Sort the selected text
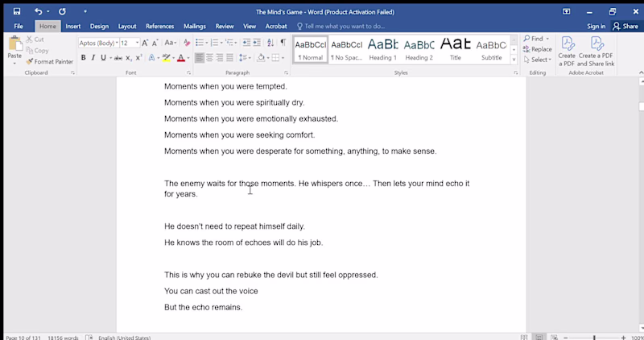 [270, 43]
